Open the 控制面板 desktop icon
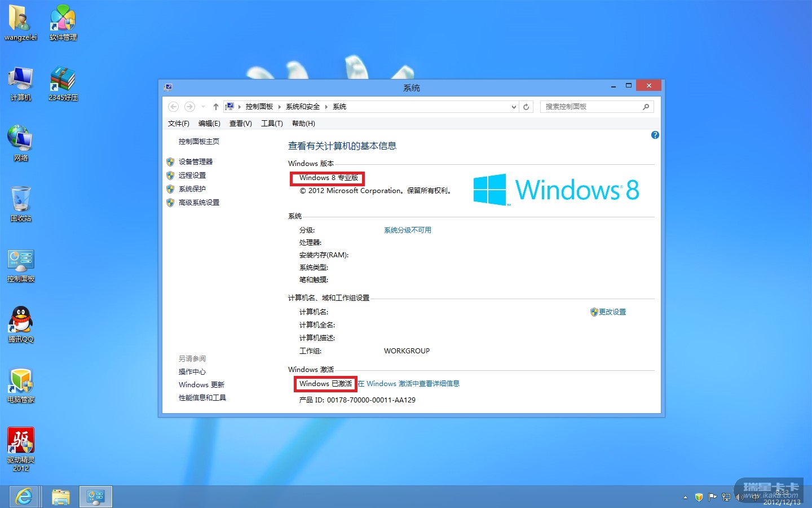Image resolution: width=812 pixels, height=508 pixels. click(x=20, y=265)
